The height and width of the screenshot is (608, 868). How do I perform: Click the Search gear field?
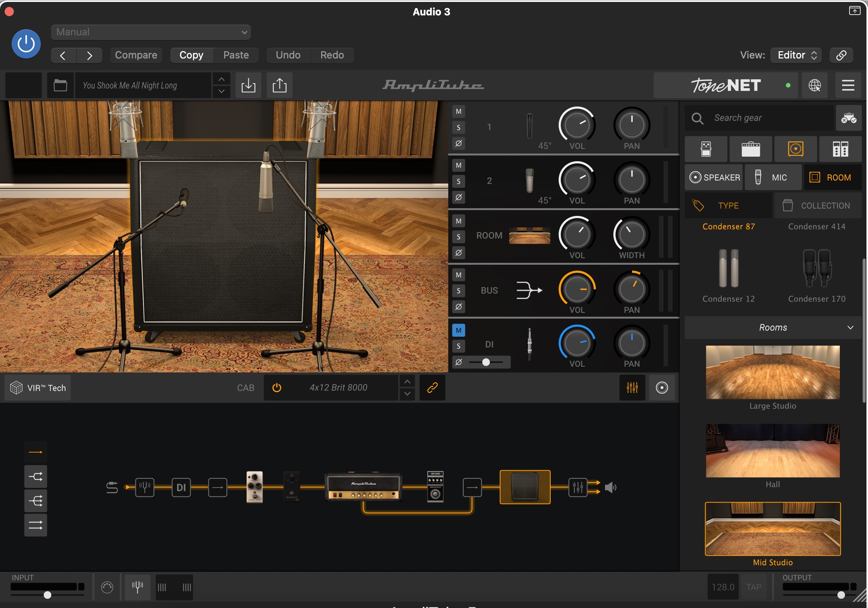[759, 118]
